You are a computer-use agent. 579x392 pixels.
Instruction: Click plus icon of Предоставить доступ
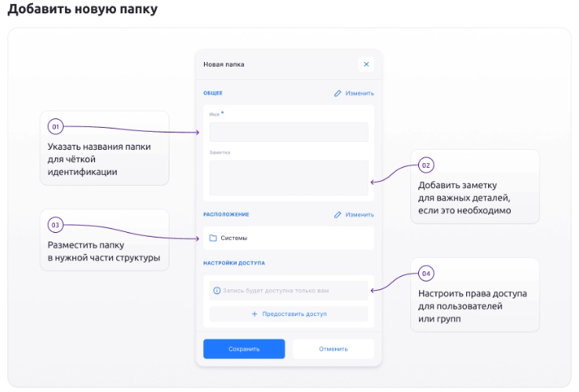tap(254, 314)
